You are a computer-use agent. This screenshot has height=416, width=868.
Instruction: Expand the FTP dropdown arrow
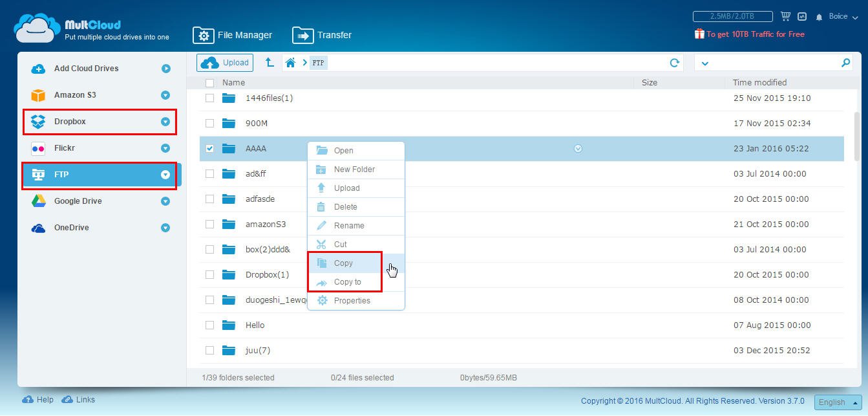pyautogui.click(x=165, y=175)
